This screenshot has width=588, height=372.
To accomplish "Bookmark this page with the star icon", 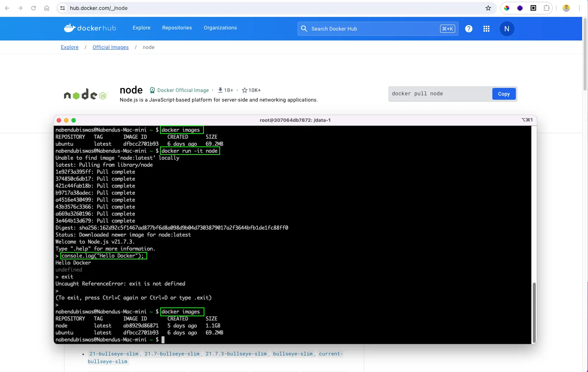I will tap(488, 8).
